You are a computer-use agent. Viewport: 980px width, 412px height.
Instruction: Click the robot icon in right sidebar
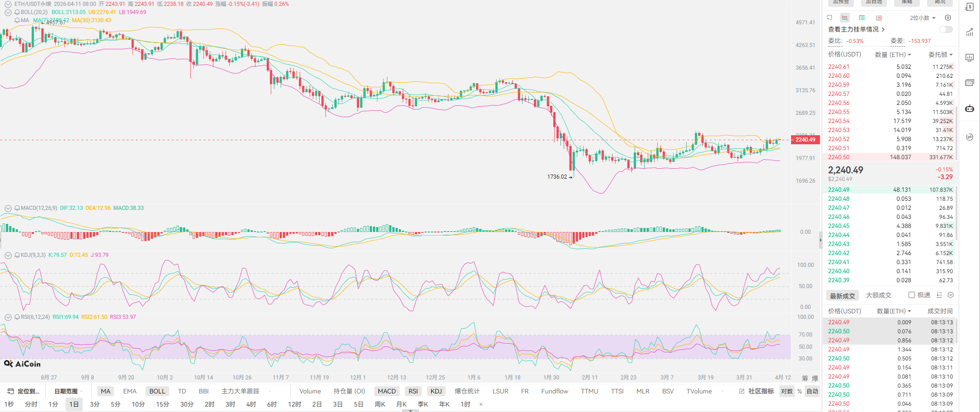click(970, 109)
